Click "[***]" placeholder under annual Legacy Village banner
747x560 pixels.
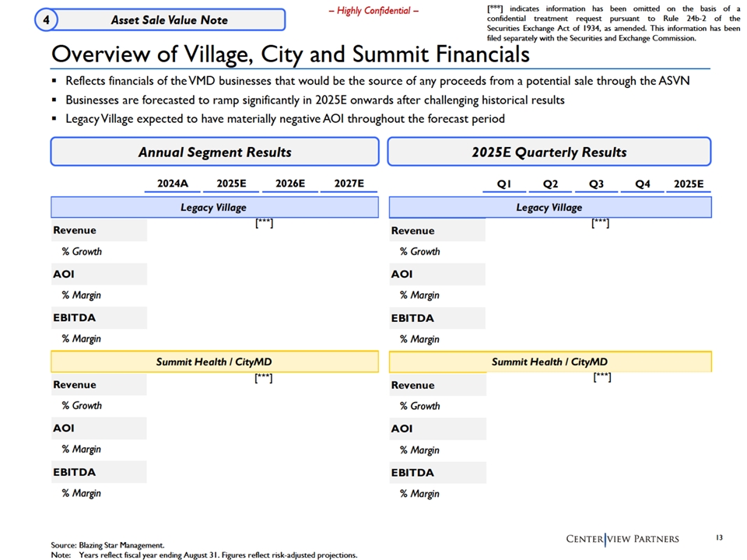point(265,223)
